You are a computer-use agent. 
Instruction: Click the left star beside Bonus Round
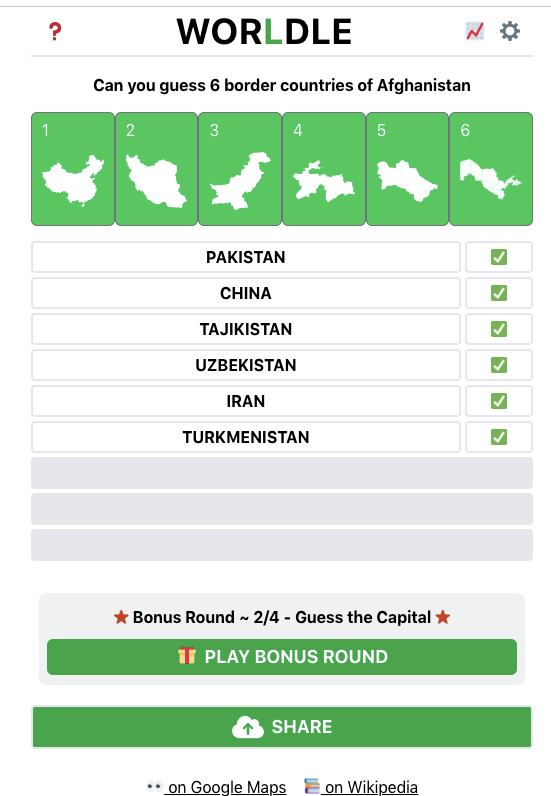[121, 617]
